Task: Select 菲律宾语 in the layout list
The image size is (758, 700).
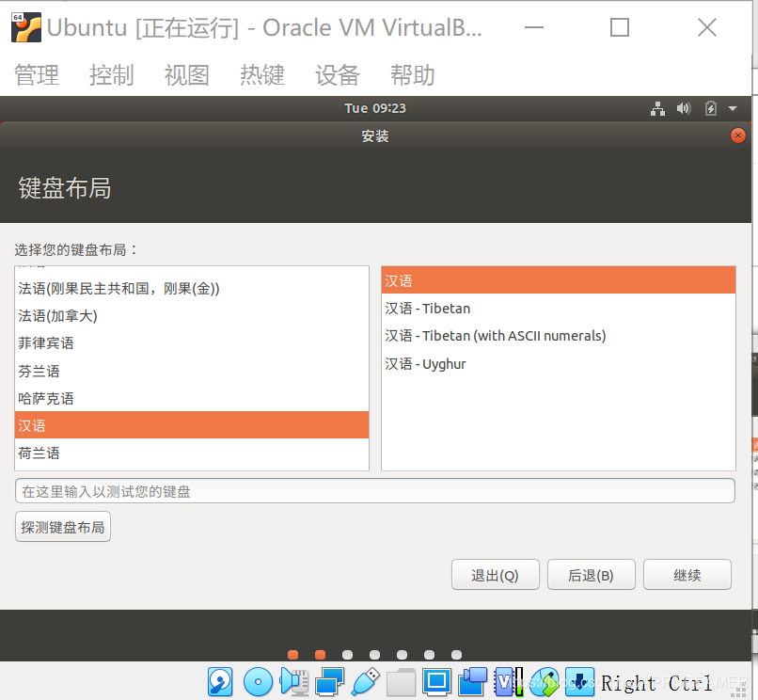Action: pyautogui.click(x=192, y=343)
